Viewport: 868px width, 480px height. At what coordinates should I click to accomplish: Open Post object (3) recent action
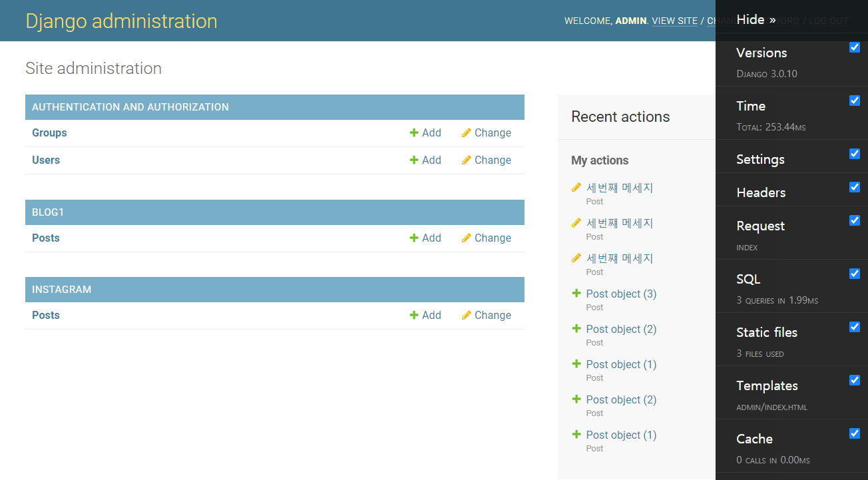(x=621, y=294)
